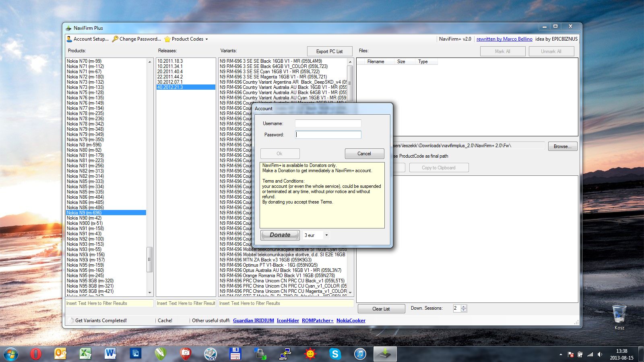
Task: Open Skype from the taskbar
Action: click(335, 354)
